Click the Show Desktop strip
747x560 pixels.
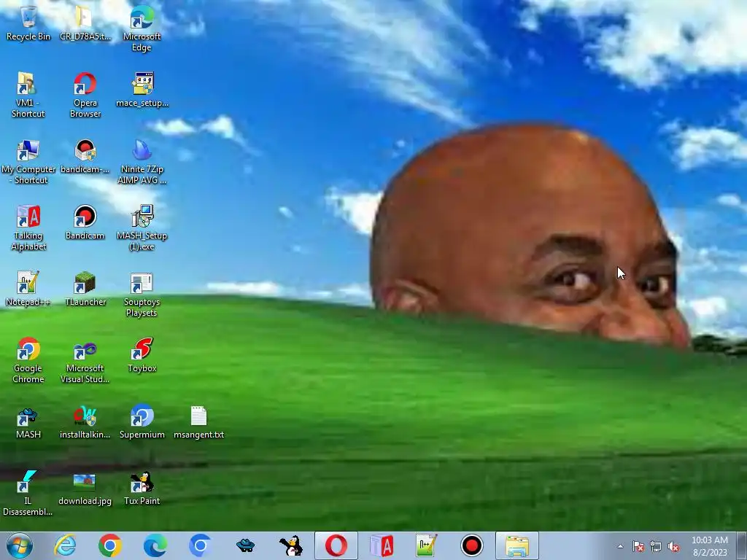741,546
